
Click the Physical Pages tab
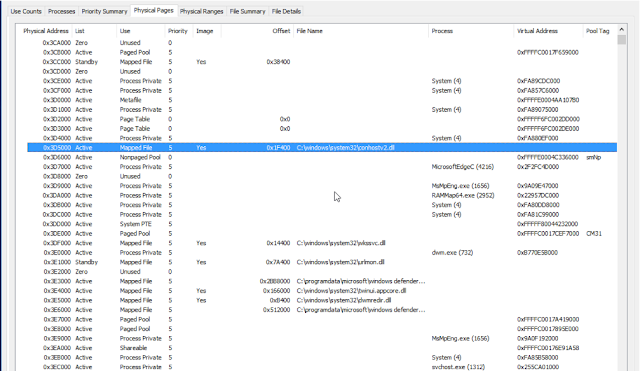153,11
